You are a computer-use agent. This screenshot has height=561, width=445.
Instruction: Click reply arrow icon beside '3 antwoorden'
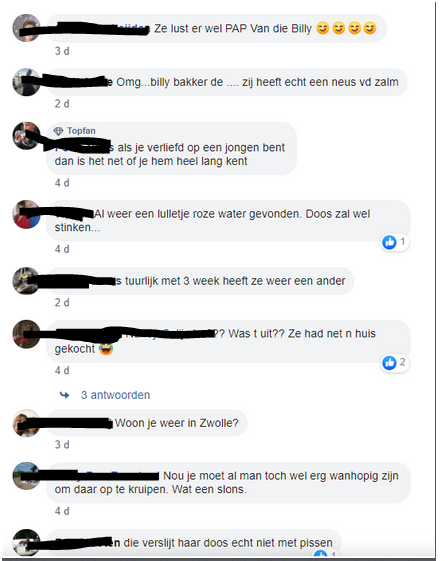[x=64, y=395]
